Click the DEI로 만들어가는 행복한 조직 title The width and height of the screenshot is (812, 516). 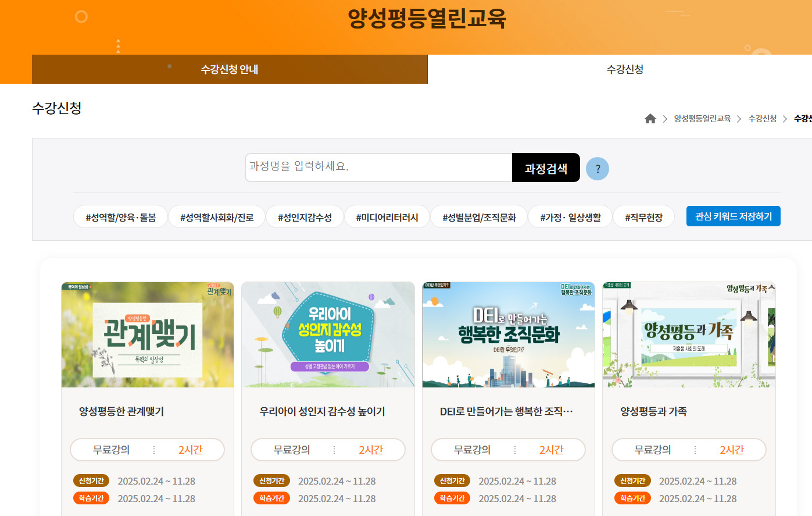pos(506,411)
